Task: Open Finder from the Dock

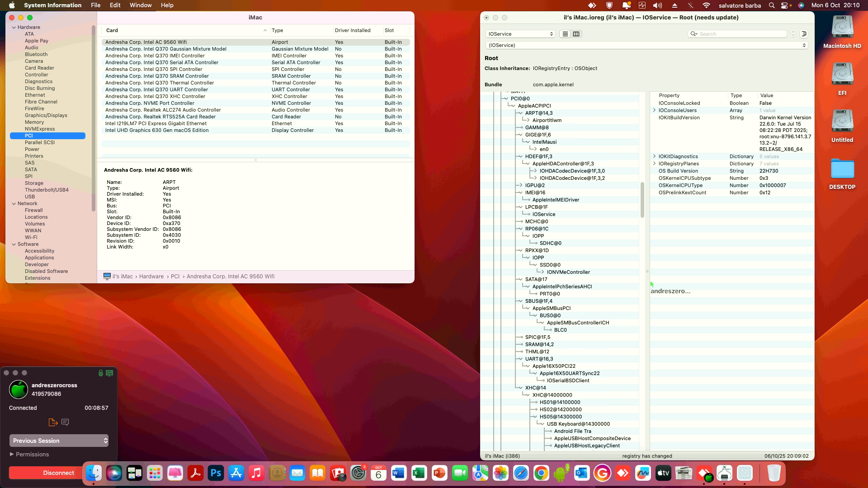Action: click(94, 473)
